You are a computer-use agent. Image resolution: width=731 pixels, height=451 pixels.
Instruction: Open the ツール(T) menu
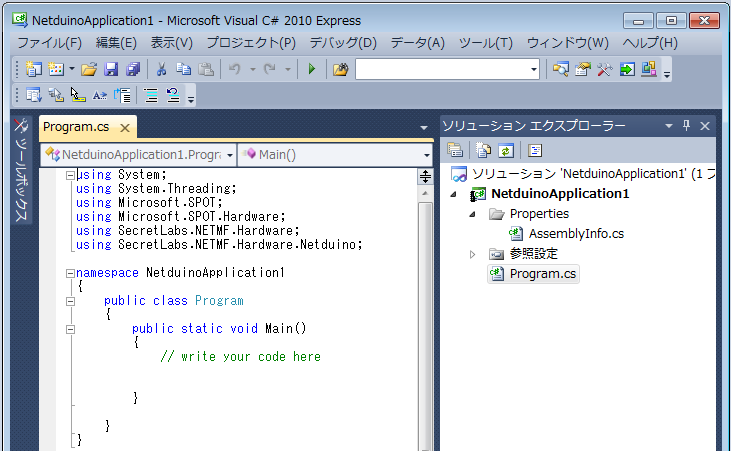[486, 43]
